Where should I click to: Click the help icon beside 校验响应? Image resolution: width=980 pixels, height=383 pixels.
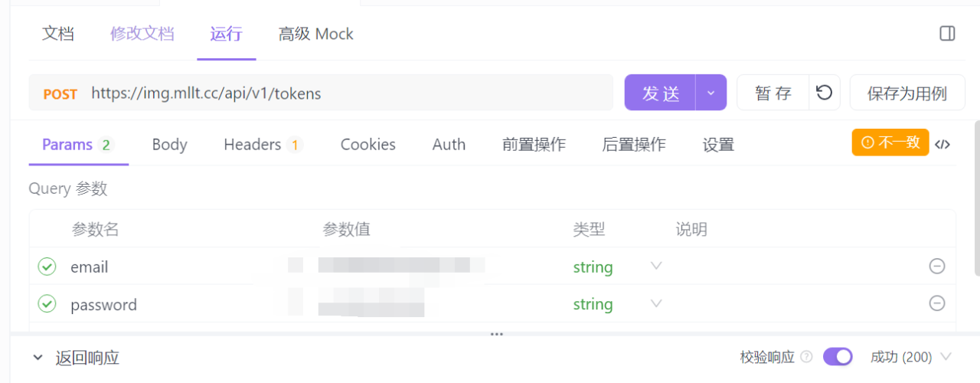(806, 357)
